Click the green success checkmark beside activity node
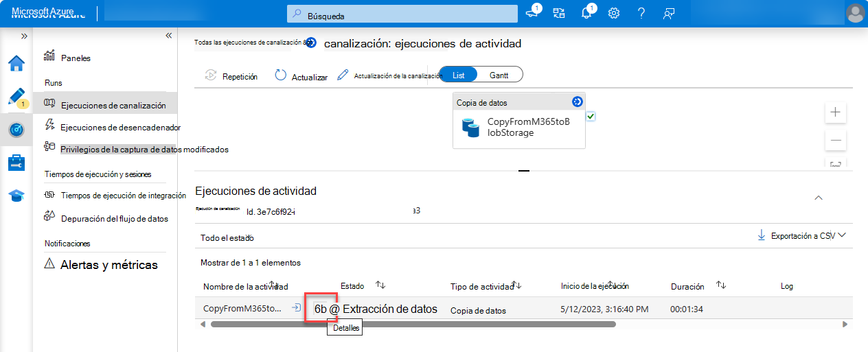Viewport: 868px width, 352px height. click(x=591, y=117)
